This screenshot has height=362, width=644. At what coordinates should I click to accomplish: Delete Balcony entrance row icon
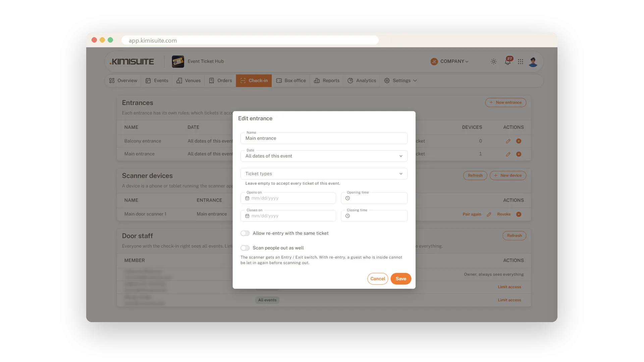pyautogui.click(x=519, y=141)
